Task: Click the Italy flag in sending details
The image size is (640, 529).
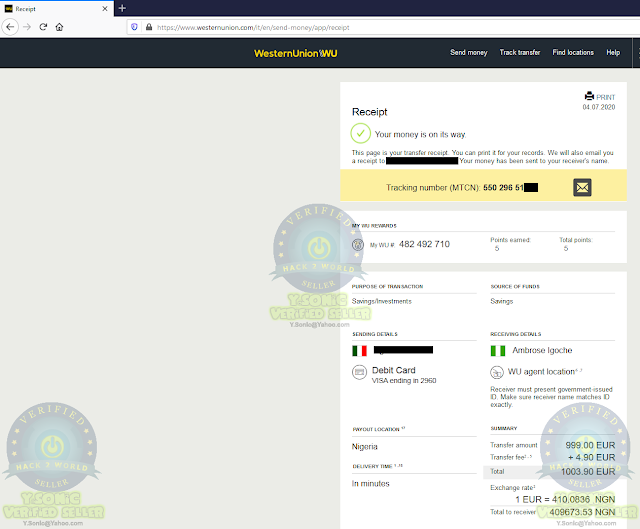Action: click(360, 351)
